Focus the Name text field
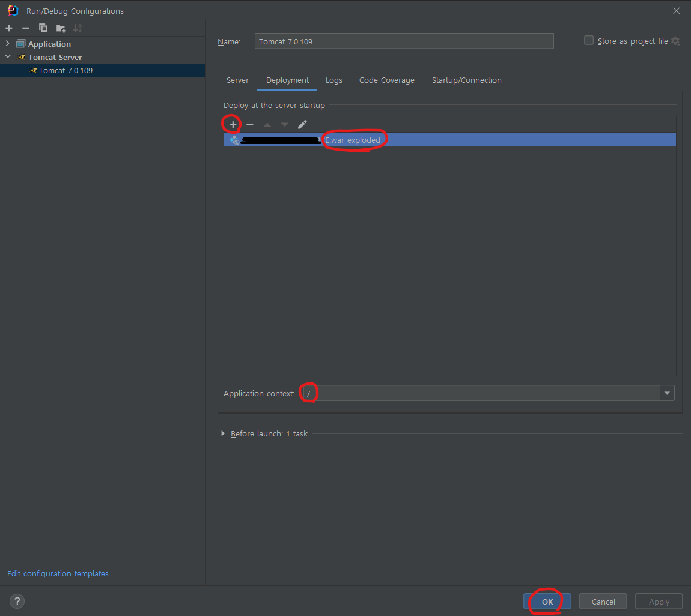The height and width of the screenshot is (616, 691). 404,41
